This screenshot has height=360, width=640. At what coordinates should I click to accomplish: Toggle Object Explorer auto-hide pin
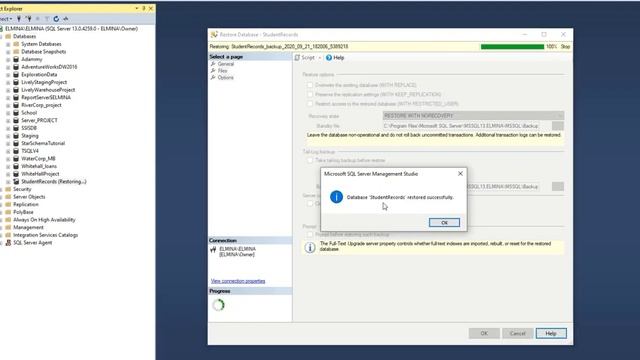point(144,8)
